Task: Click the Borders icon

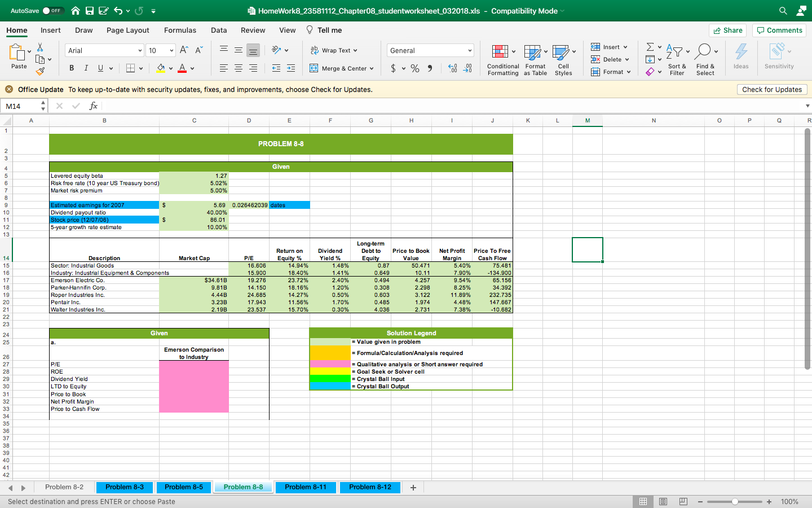Action: (130, 68)
